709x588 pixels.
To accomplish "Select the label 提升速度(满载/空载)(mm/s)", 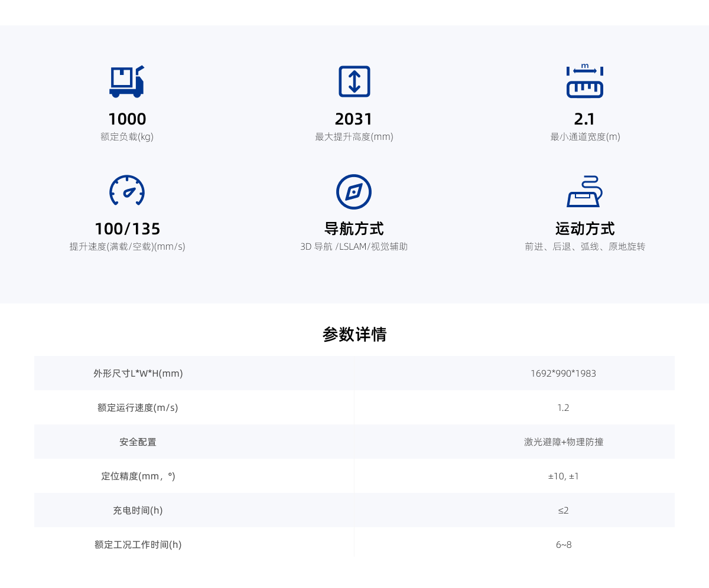I will [127, 247].
